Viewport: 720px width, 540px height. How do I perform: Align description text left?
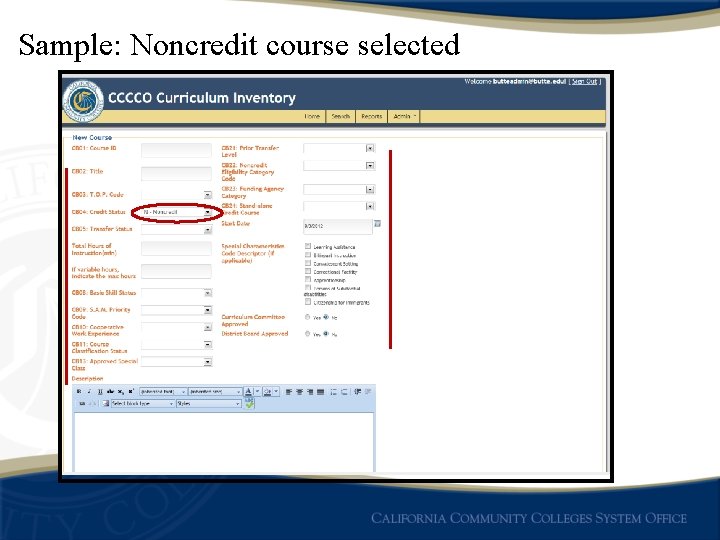(288, 392)
